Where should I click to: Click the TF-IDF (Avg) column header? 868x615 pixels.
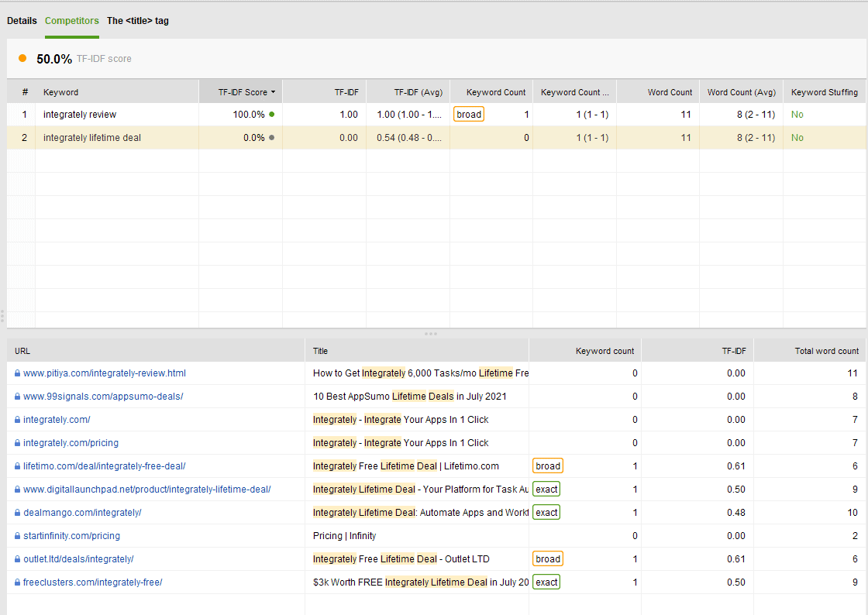pyautogui.click(x=408, y=92)
